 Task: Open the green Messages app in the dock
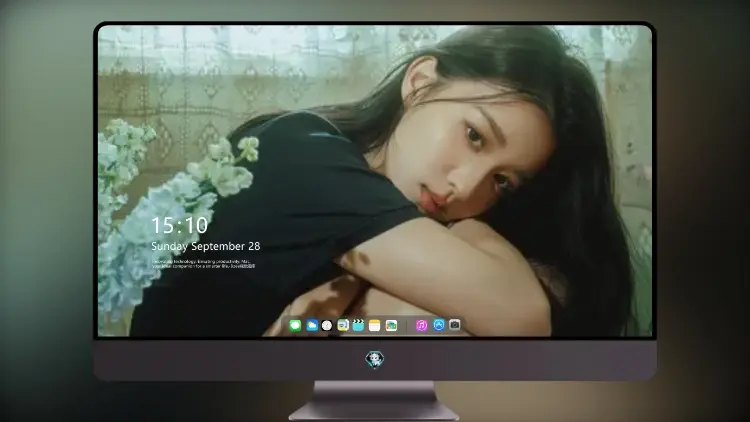[295, 326]
